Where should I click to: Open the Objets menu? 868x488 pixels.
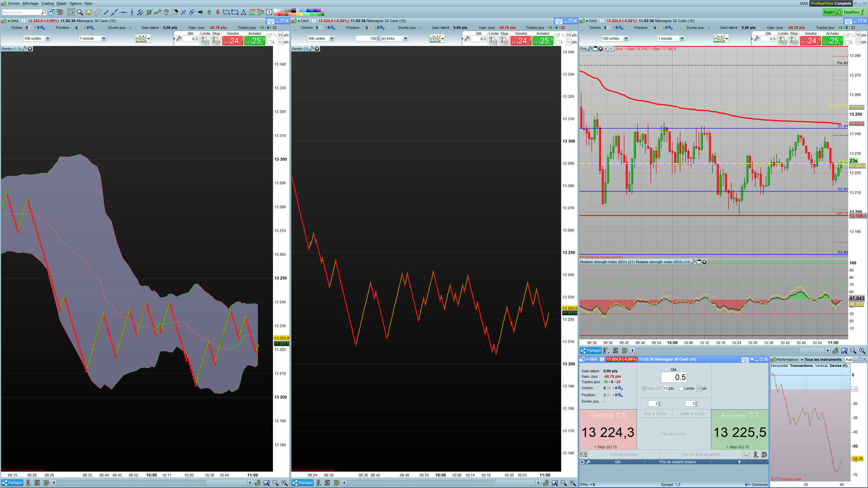click(61, 3)
